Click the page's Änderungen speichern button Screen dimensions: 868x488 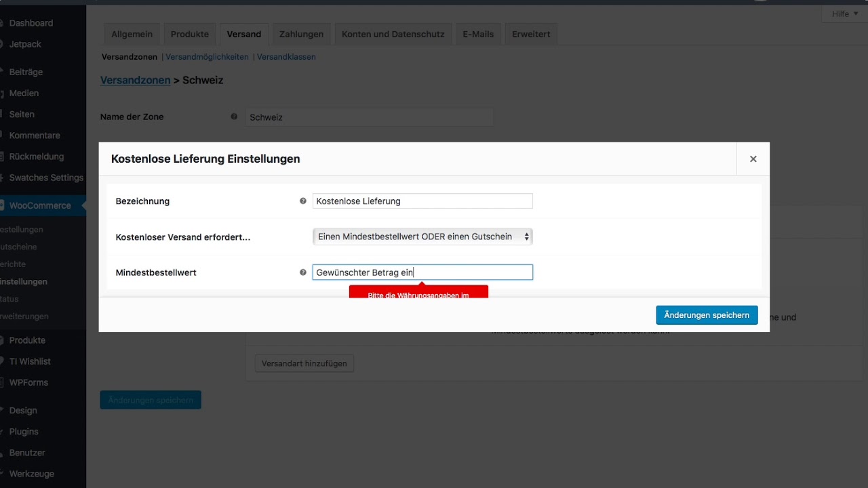(151, 400)
